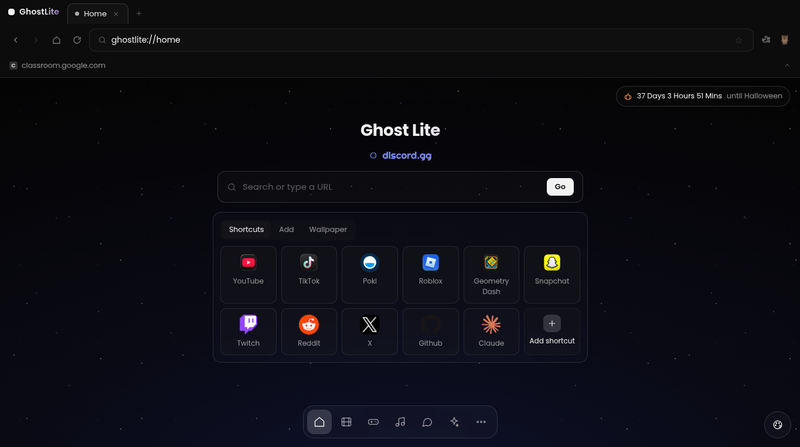Open the Twitch shortcut
800x447 pixels.
click(248, 331)
